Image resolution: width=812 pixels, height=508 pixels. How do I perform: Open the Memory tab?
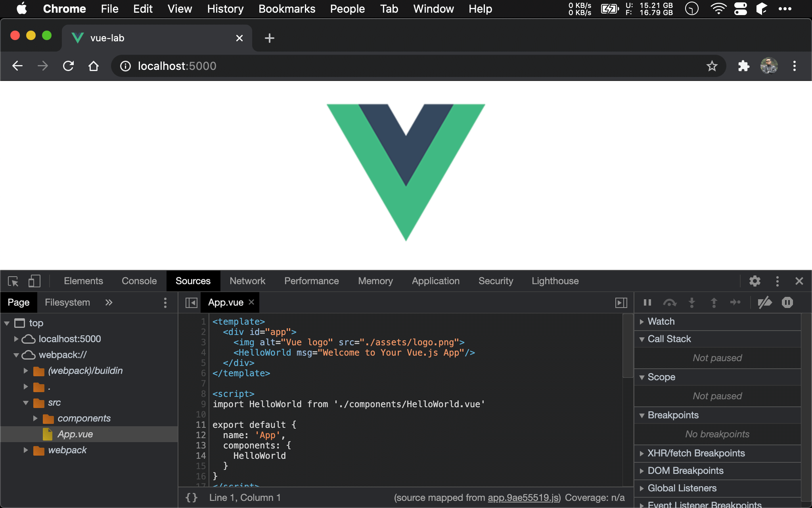point(375,281)
